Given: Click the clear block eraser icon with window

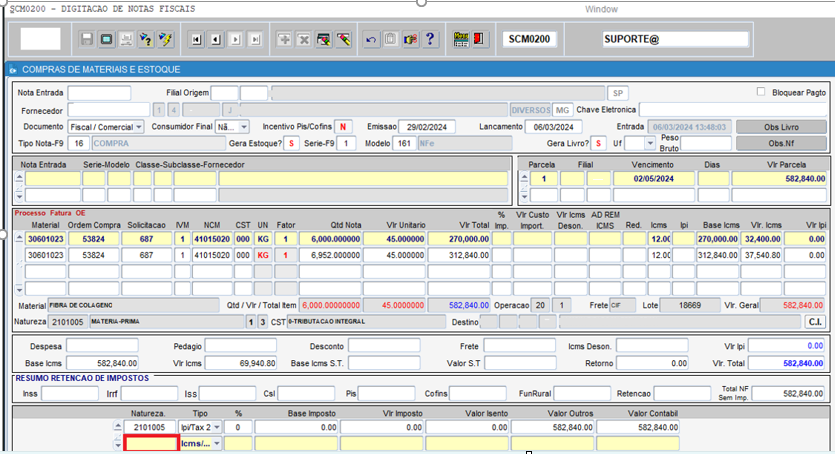Looking at the screenshot, I should pyautogui.click(x=324, y=39).
